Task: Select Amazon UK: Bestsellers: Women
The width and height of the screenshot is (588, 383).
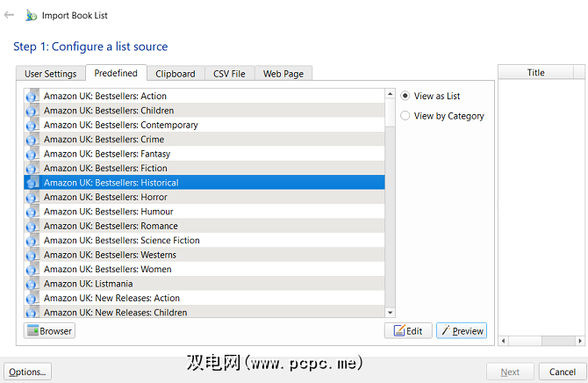Action: [204, 269]
